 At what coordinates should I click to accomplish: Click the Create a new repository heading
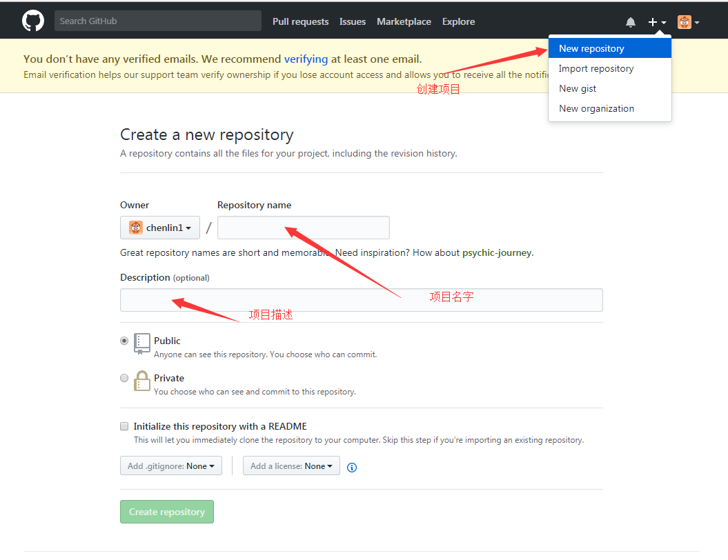(206, 134)
